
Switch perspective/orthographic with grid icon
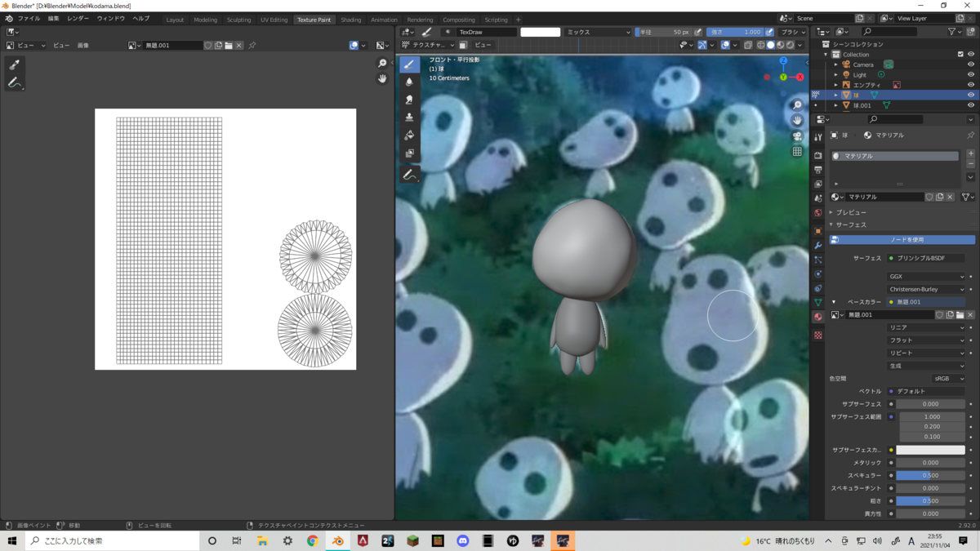tap(797, 151)
